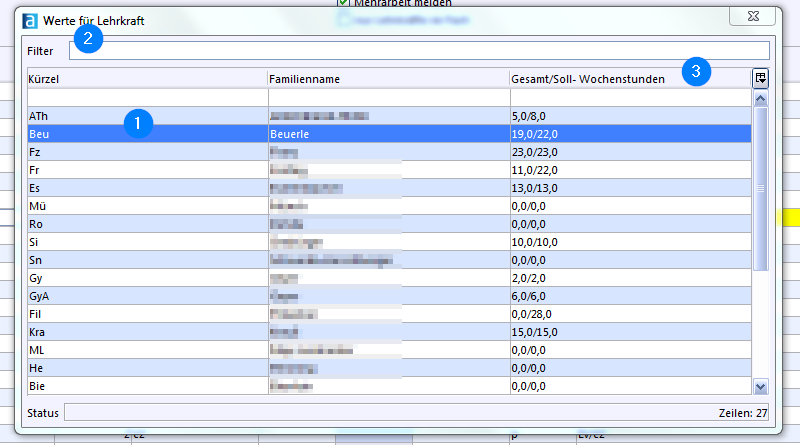This screenshot has width=800, height=445.
Task: Click the 5,0/8,0 hours cell
Action: (x=631, y=116)
